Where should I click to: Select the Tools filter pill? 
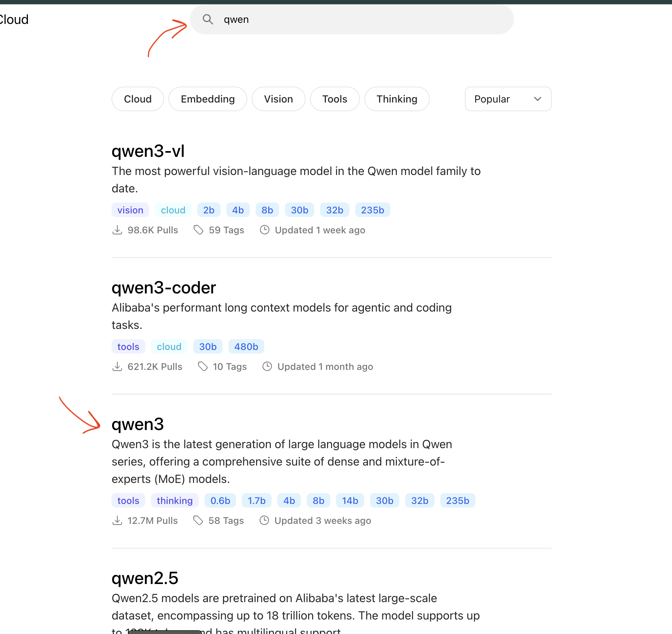tap(334, 99)
